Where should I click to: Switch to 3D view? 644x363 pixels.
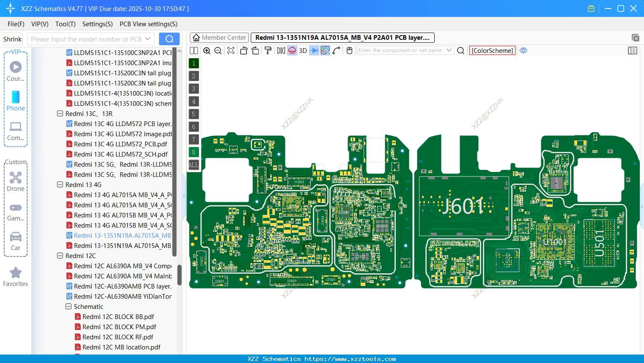tap(303, 51)
